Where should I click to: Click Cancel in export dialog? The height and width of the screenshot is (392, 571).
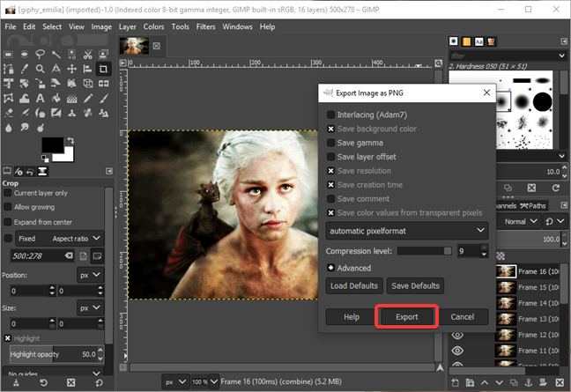tap(463, 316)
